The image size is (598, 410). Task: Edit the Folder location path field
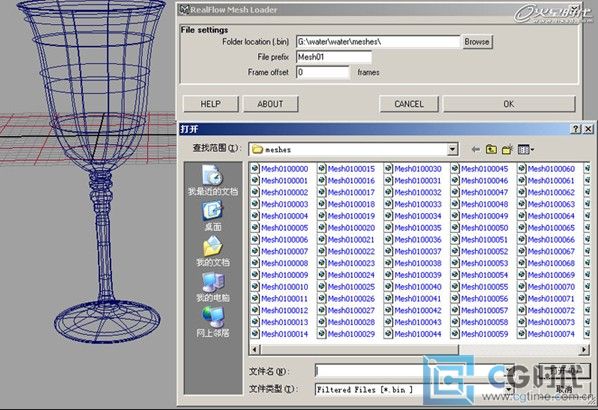378,42
